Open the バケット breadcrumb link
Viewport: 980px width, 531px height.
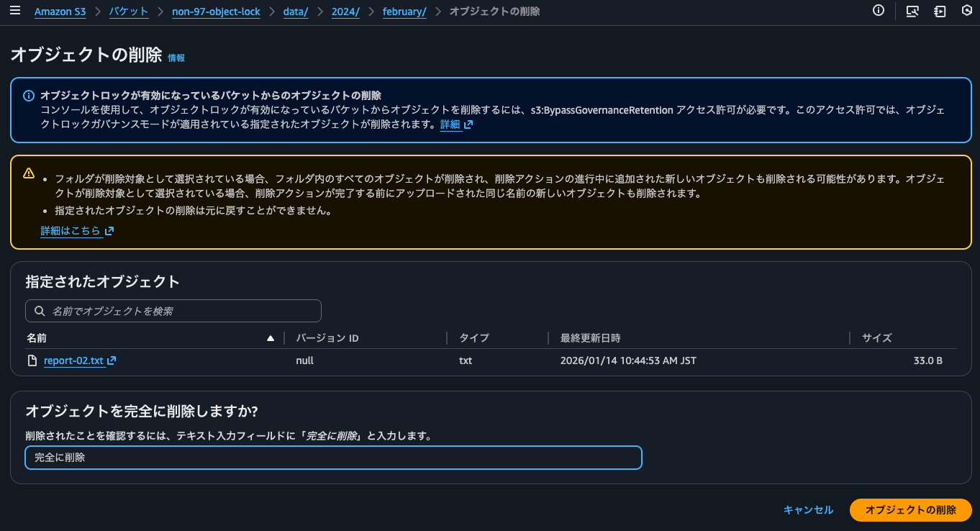pyautogui.click(x=129, y=12)
